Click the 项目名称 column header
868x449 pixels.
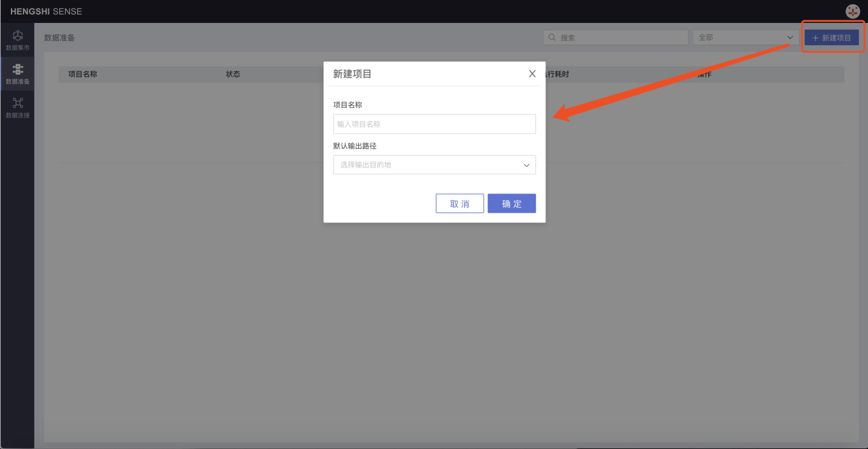tap(83, 74)
